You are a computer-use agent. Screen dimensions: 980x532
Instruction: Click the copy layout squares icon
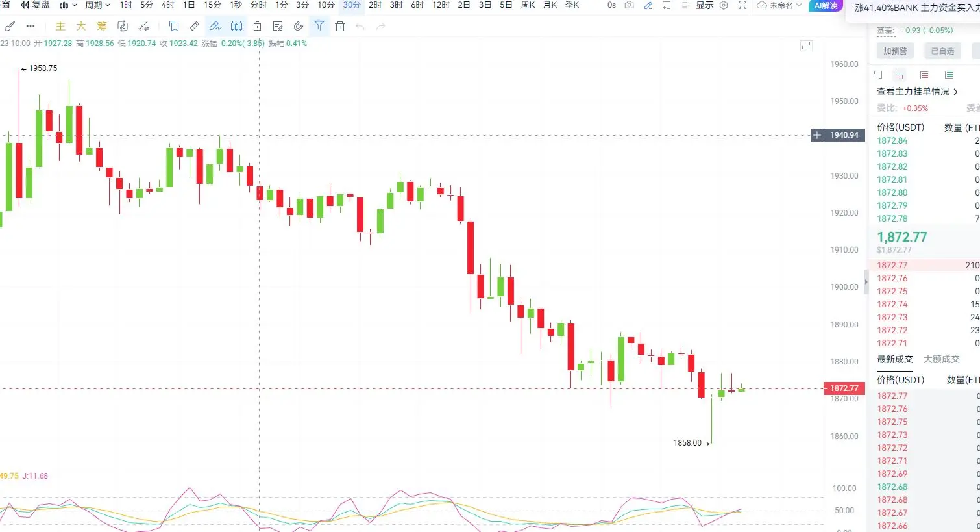(x=174, y=27)
